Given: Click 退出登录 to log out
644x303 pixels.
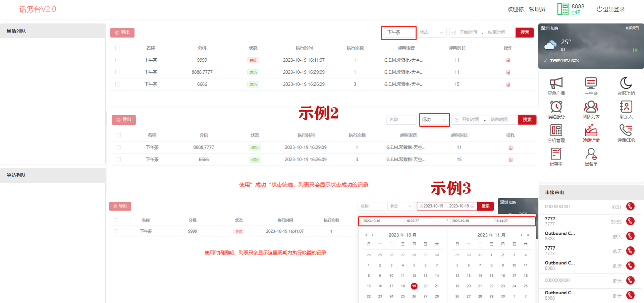Looking at the screenshot, I should click(610, 9).
